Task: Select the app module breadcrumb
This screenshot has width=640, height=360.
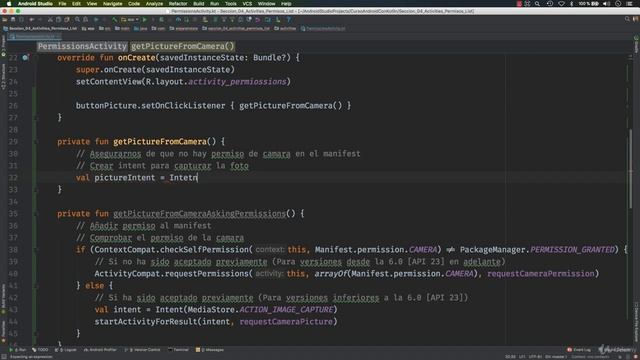Action: pyautogui.click(x=88, y=29)
